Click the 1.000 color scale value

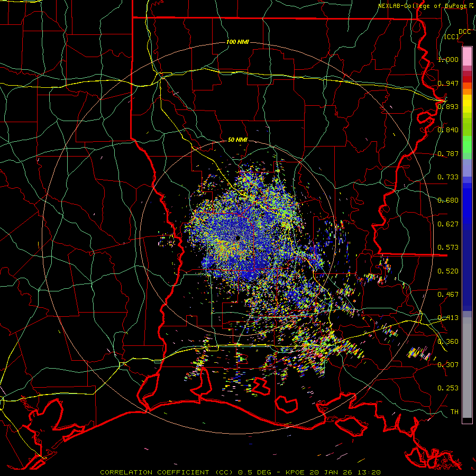pos(448,59)
